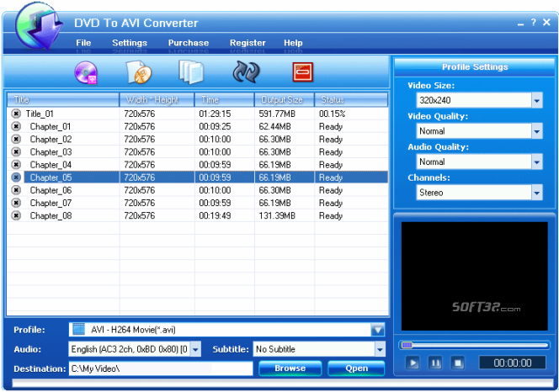The height and width of the screenshot is (392, 559).
Task: Click the 00:00:00 playback time display
Action: [513, 363]
